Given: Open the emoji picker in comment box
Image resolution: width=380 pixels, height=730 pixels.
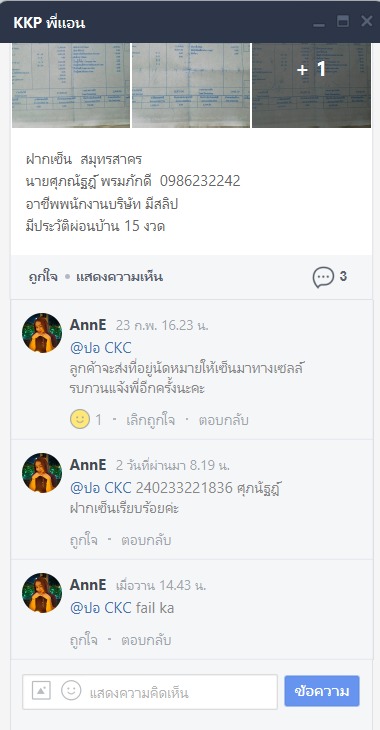Looking at the screenshot, I should (x=71, y=691).
